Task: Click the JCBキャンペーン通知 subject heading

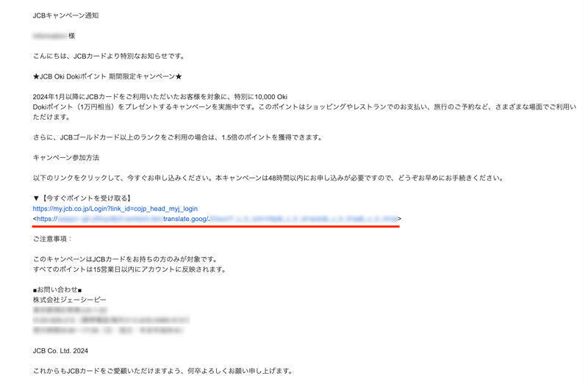Action: [65, 15]
